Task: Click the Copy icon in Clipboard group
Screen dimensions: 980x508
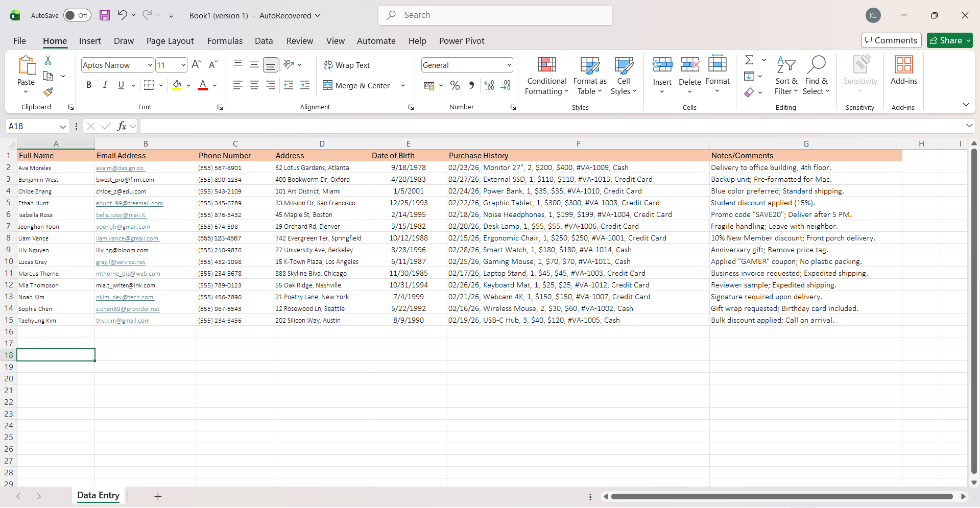Action: (x=48, y=76)
